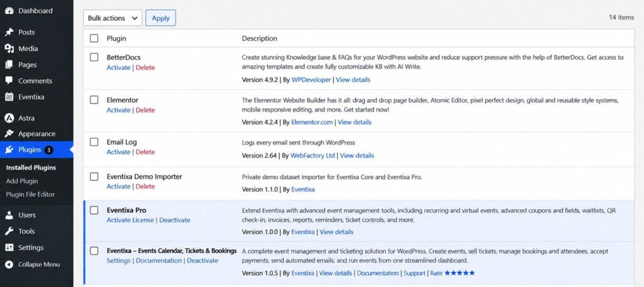Image resolution: width=644 pixels, height=287 pixels.
Task: View details for Eventixa Pro
Action: point(337,232)
